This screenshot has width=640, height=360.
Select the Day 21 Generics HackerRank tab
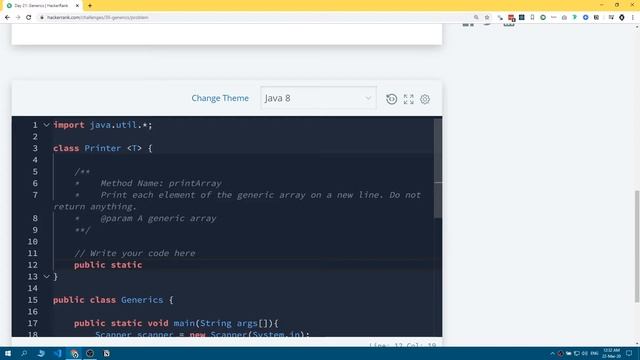point(41,6)
